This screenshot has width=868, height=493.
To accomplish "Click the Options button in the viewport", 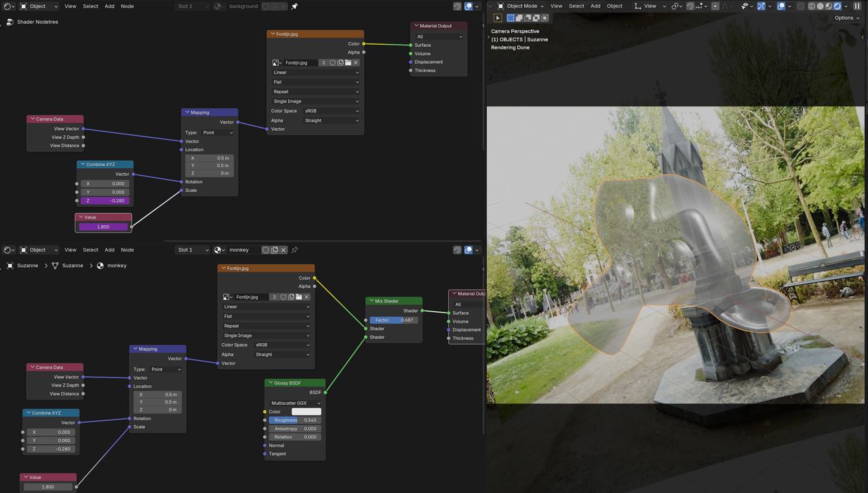I will [847, 18].
